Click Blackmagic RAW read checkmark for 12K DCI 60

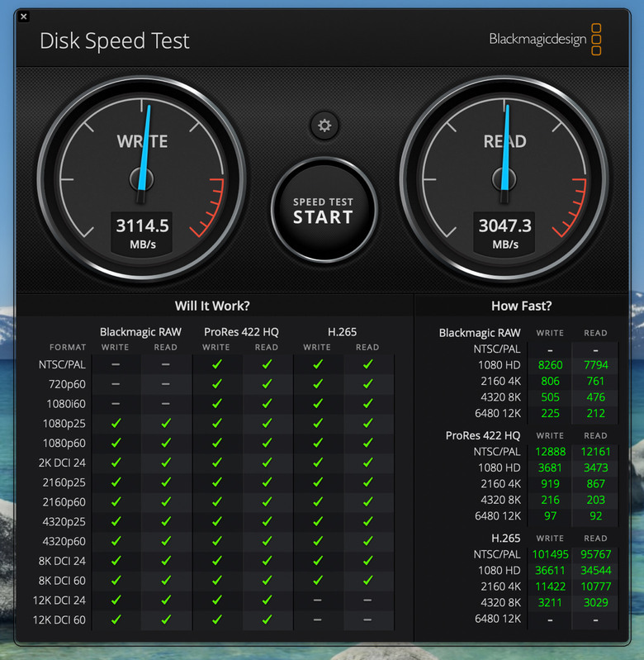click(166, 620)
